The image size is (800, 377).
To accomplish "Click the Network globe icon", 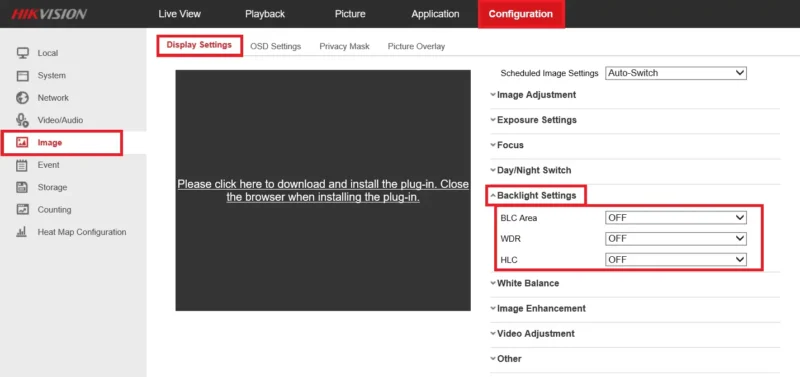I will (x=22, y=97).
